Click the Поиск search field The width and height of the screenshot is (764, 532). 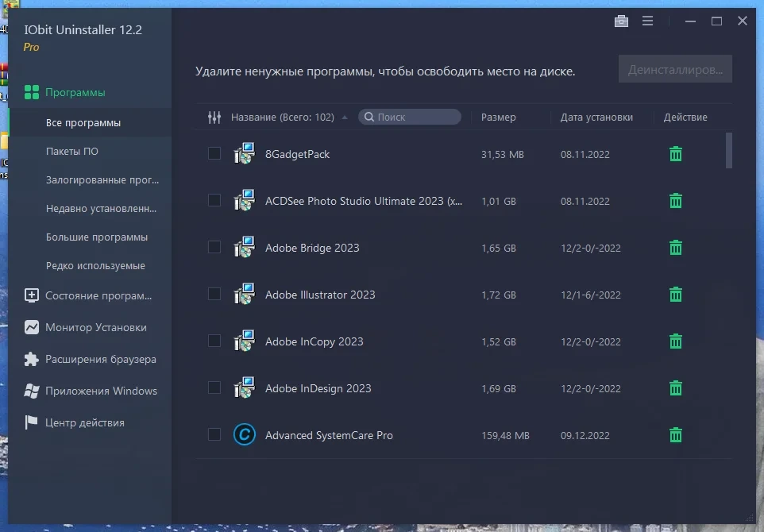409,117
